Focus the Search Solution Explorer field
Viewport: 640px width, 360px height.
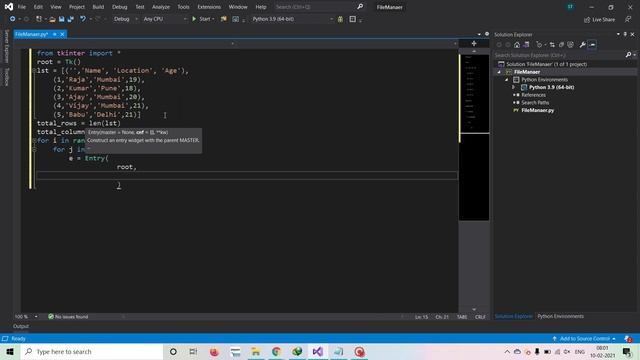pyautogui.click(x=559, y=55)
